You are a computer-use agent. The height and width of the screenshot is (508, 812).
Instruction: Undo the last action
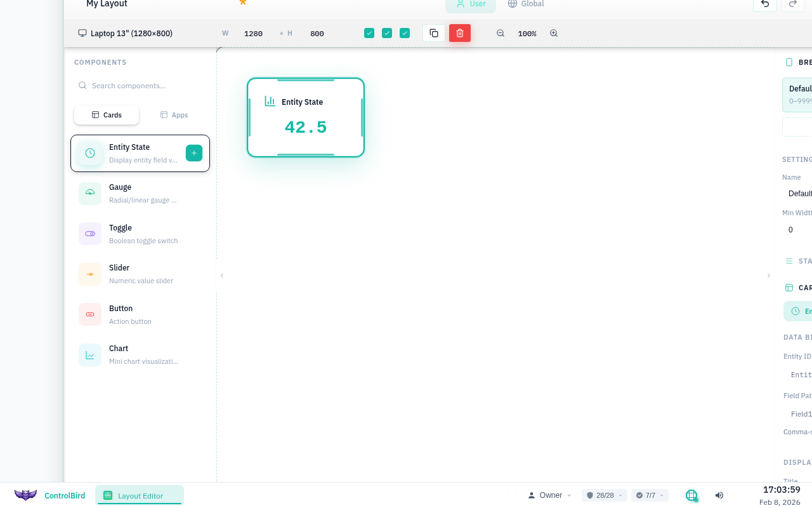[x=765, y=4]
